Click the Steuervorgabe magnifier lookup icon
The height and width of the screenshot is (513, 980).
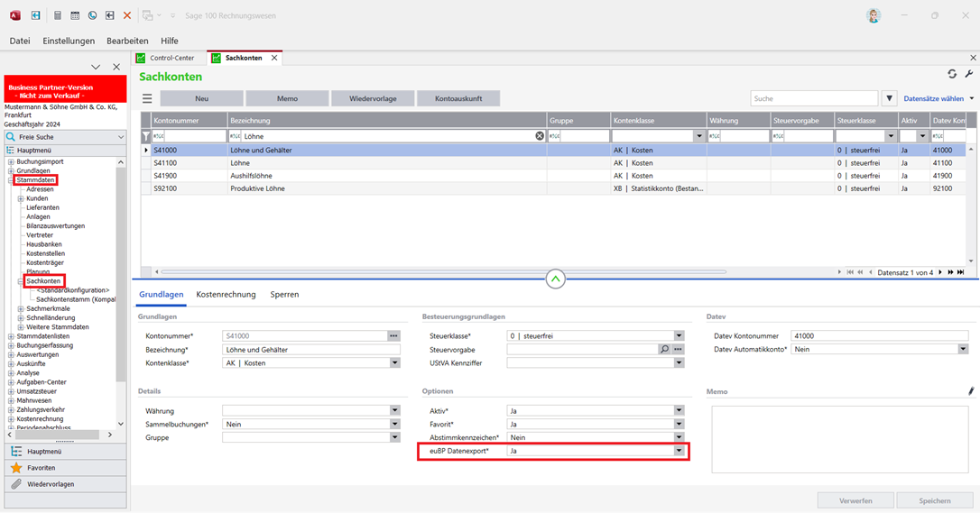tap(665, 350)
